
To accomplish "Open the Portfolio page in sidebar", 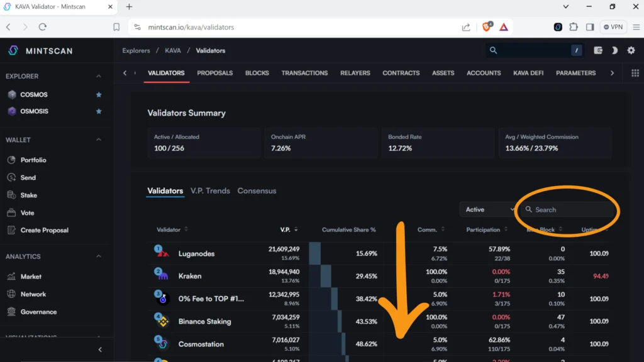I will (33, 160).
